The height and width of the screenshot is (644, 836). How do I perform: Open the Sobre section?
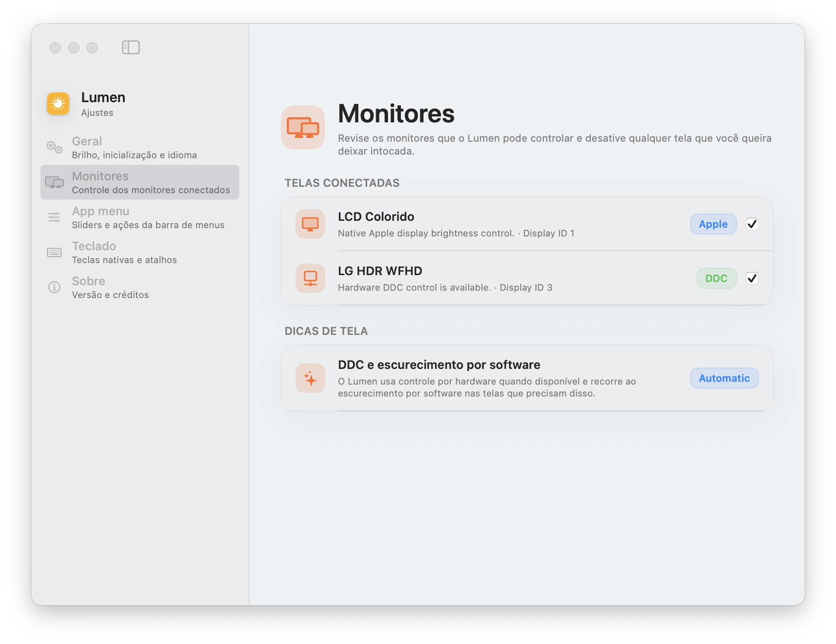pos(140,287)
